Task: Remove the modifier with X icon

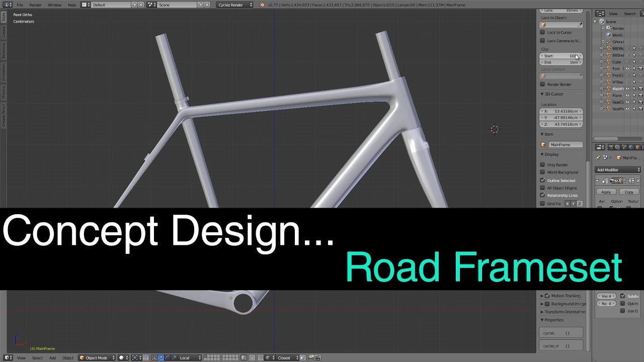Action: (638, 180)
